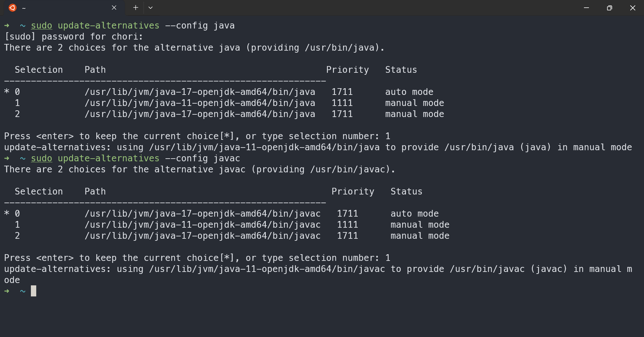This screenshot has height=337, width=644.
Task: Click 'auto mode' in javac table
Action: pos(414,214)
